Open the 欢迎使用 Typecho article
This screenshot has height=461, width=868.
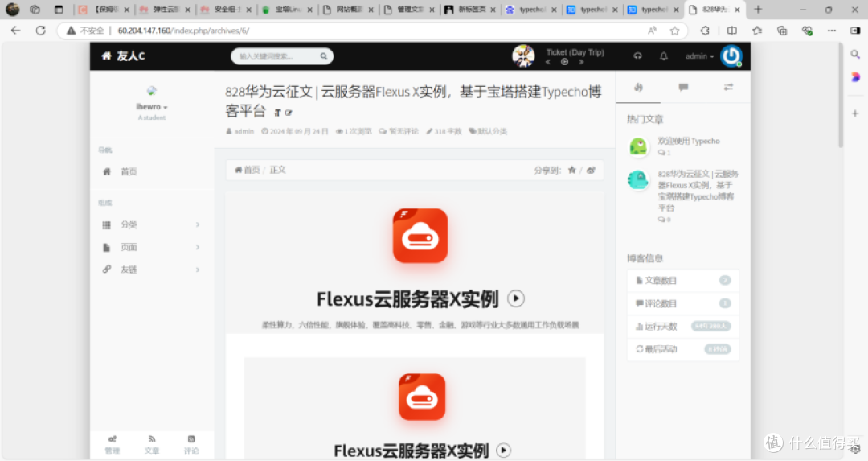[x=689, y=141]
